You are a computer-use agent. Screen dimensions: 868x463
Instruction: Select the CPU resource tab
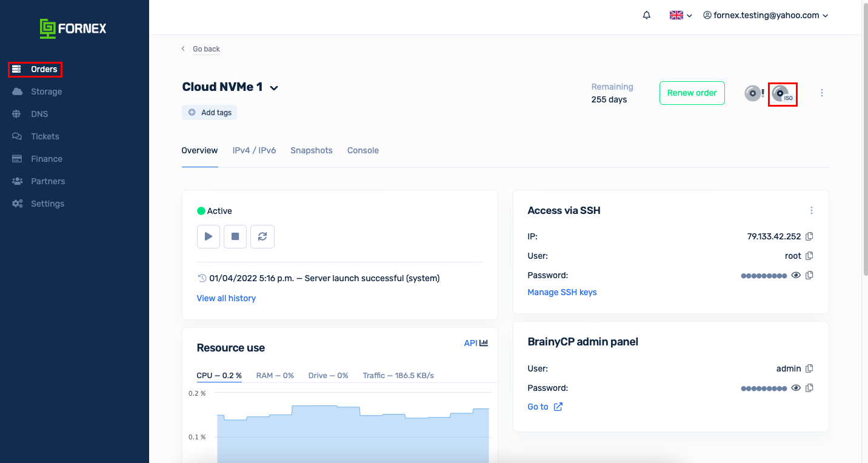219,376
